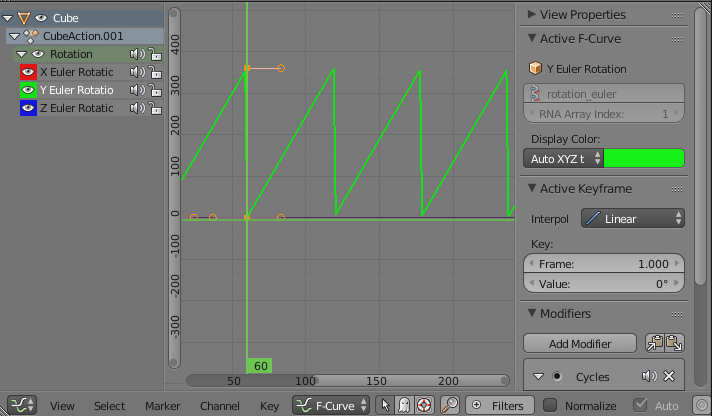
Task: Collapse the CubeAction.001 tree entry
Action: [12, 36]
